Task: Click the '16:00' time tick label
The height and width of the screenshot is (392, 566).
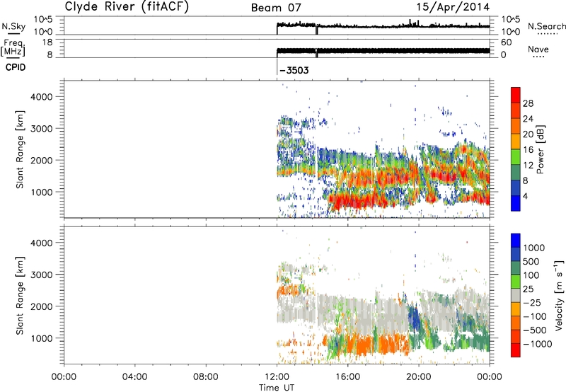Action: coord(347,377)
